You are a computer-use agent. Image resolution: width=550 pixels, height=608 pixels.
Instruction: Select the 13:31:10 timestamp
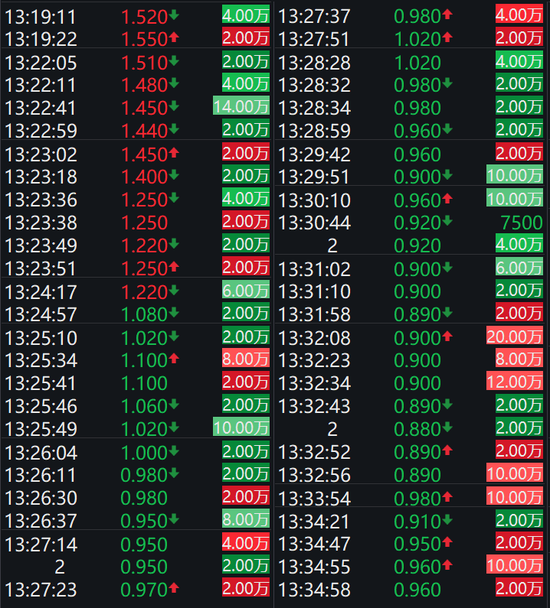tap(314, 291)
